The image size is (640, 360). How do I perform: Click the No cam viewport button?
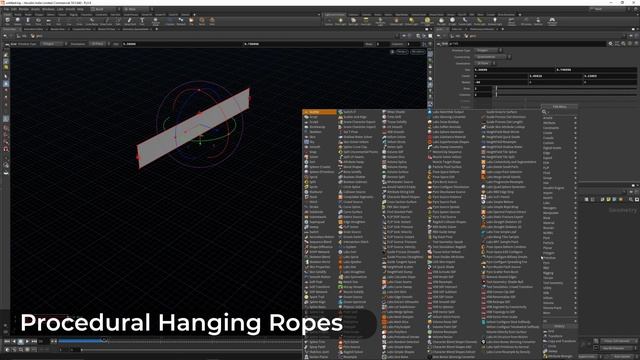[x=418, y=52]
